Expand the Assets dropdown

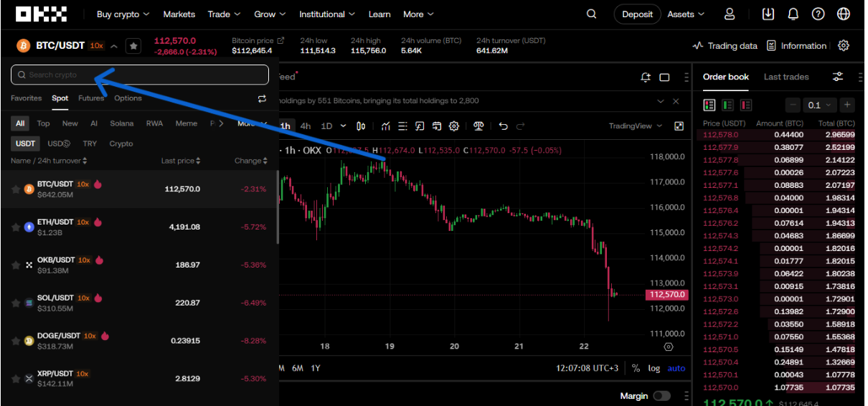click(686, 14)
